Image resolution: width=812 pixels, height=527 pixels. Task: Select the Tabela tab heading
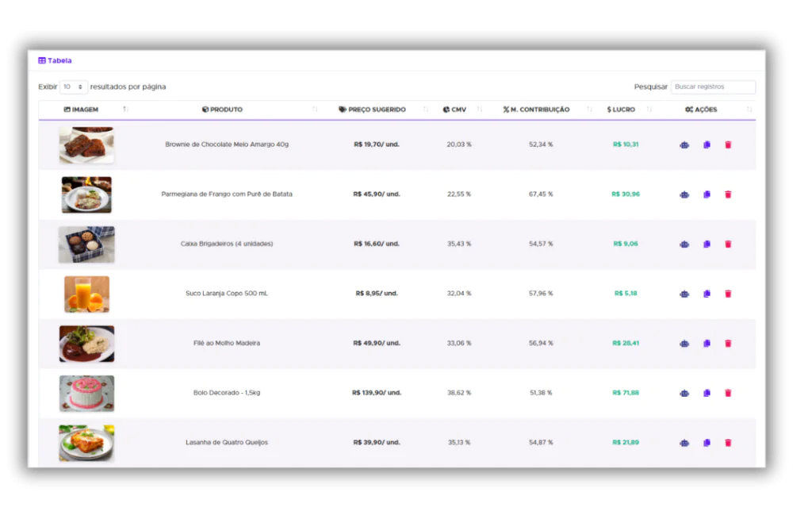click(x=55, y=60)
